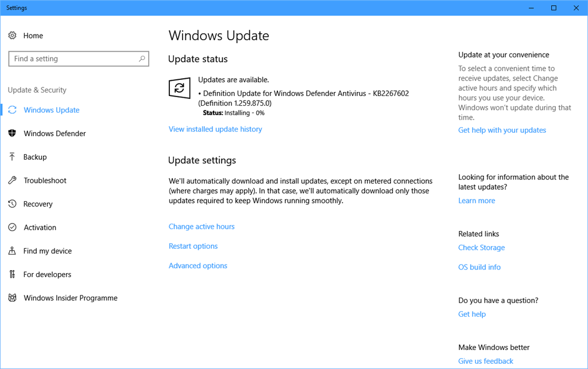Image resolution: width=588 pixels, height=369 pixels.
Task: Click Give us feedback link
Action: (486, 361)
